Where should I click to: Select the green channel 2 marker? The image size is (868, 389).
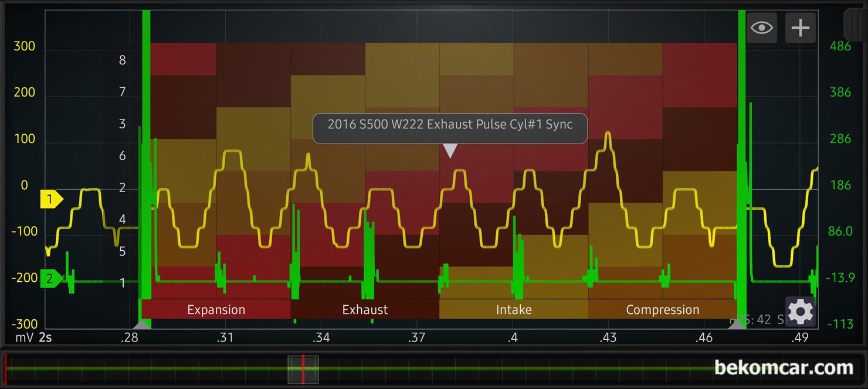[51, 279]
